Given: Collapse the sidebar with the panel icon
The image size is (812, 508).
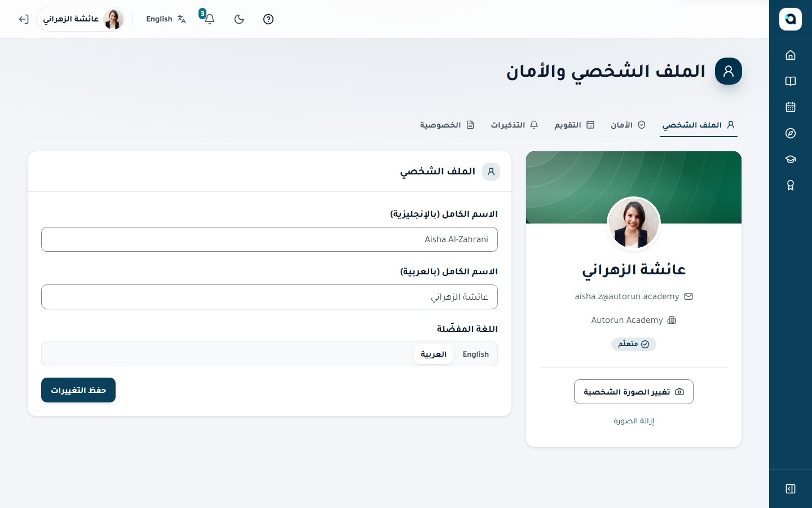Looking at the screenshot, I should pos(791,489).
